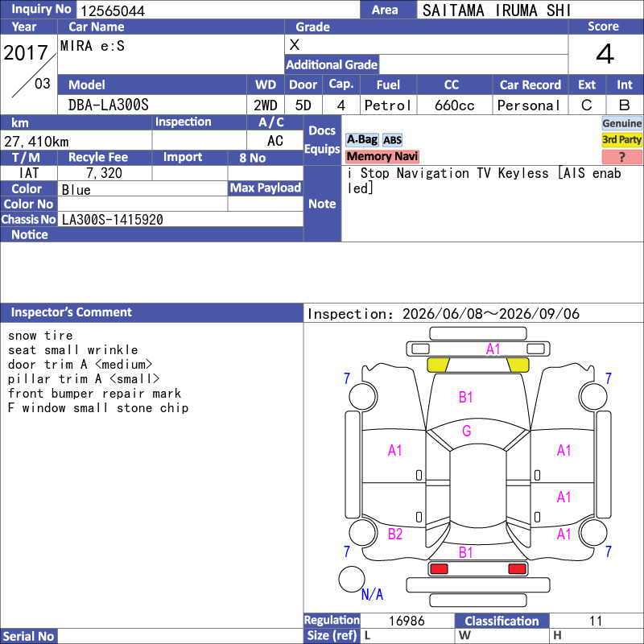Viewport: 644px width, 644px height.
Task: Click the exterior grade C
Action: coord(587,105)
